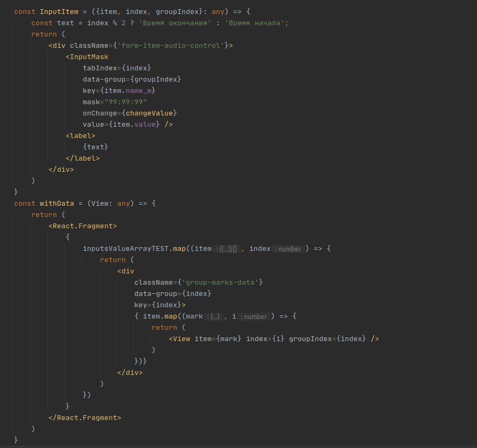The image size is (477, 448).
Task: Click the 'groupIndex={index}' prop
Action: pyautogui.click(x=327, y=339)
